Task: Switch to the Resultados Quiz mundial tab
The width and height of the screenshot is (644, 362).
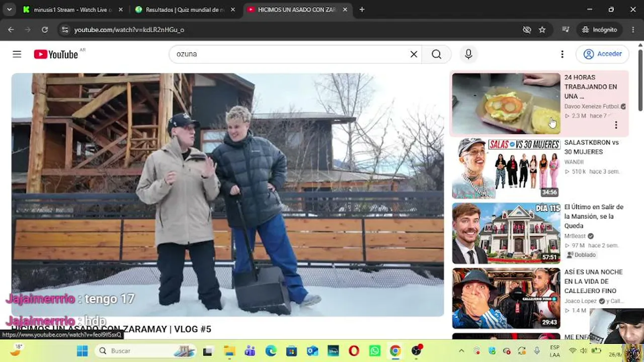Action: pos(184,10)
